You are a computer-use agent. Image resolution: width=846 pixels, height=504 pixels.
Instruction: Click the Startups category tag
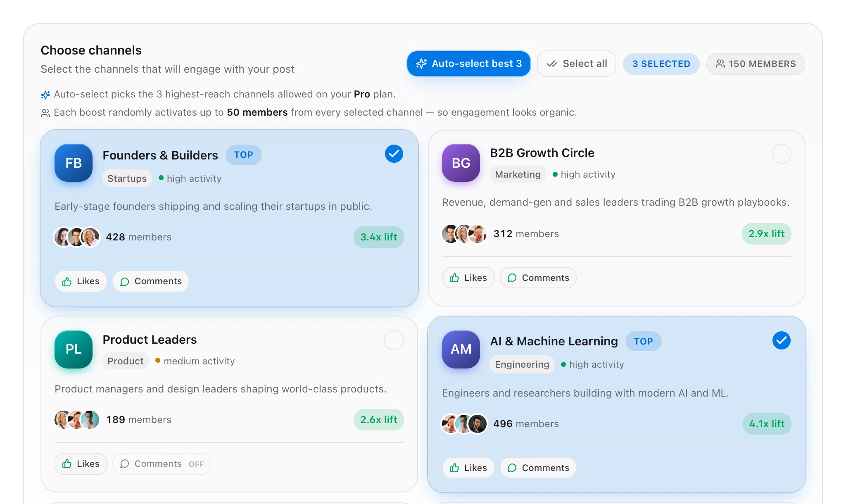point(127,178)
